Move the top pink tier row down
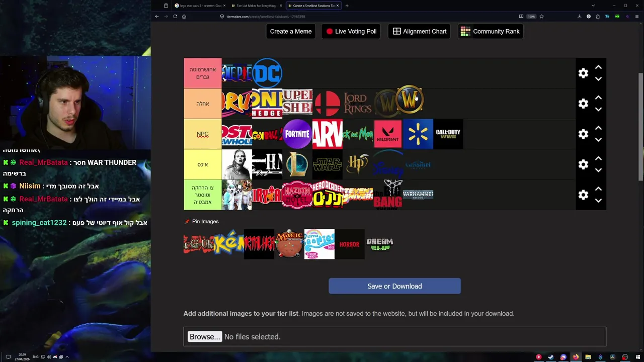The image size is (644, 362). point(598,79)
